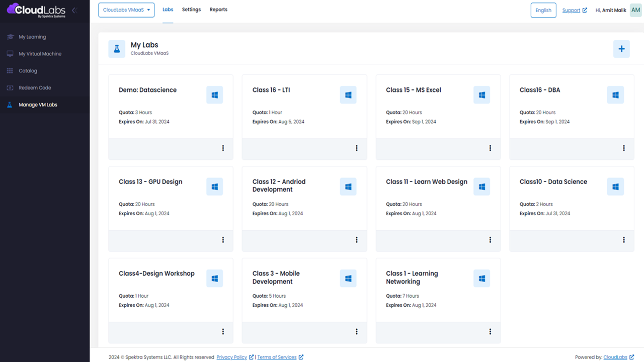Open the CloudLabs VMaaS dropdown
The image size is (644, 362).
(x=126, y=10)
